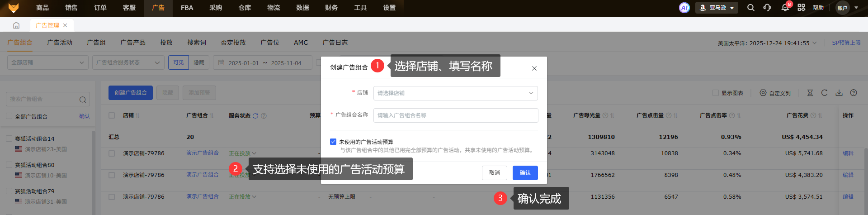Image resolution: width=868 pixels, height=215 pixels.
Task: Click 确认 beside 全部广告组合
Action: click(85, 116)
